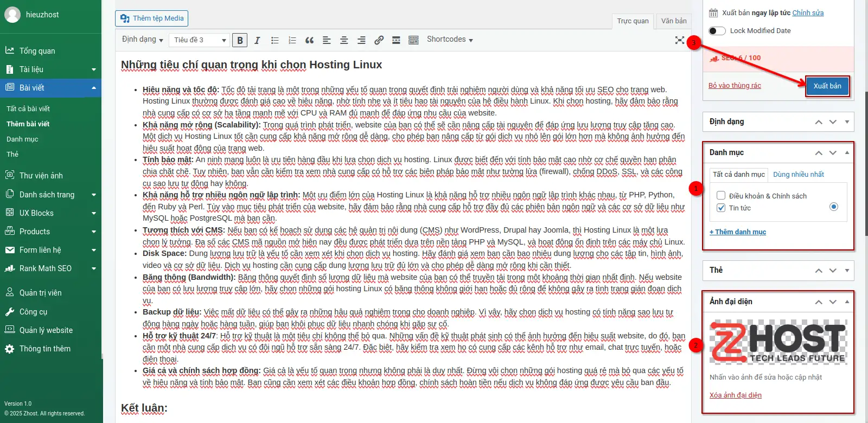Open Tất cả bài viết in the sidebar

tap(28, 108)
